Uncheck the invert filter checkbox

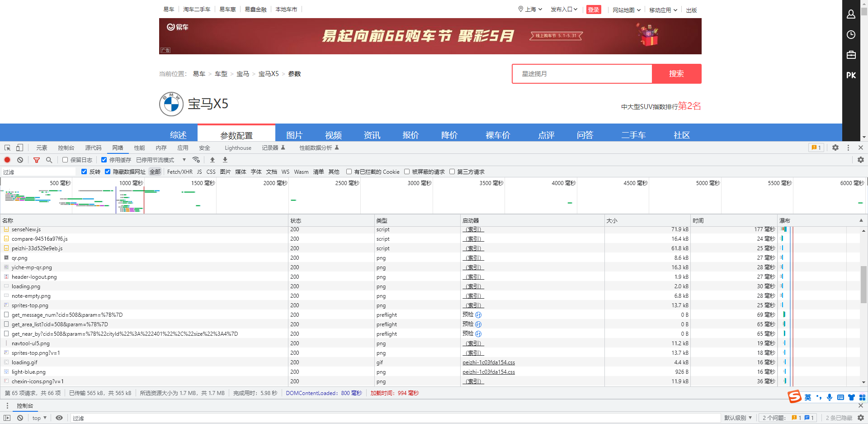click(x=84, y=172)
